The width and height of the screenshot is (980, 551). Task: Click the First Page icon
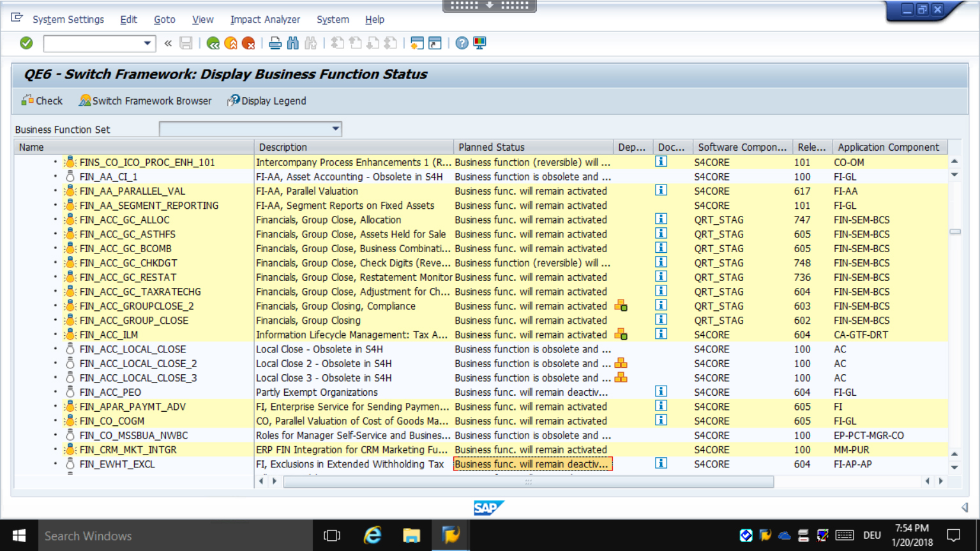tap(337, 43)
